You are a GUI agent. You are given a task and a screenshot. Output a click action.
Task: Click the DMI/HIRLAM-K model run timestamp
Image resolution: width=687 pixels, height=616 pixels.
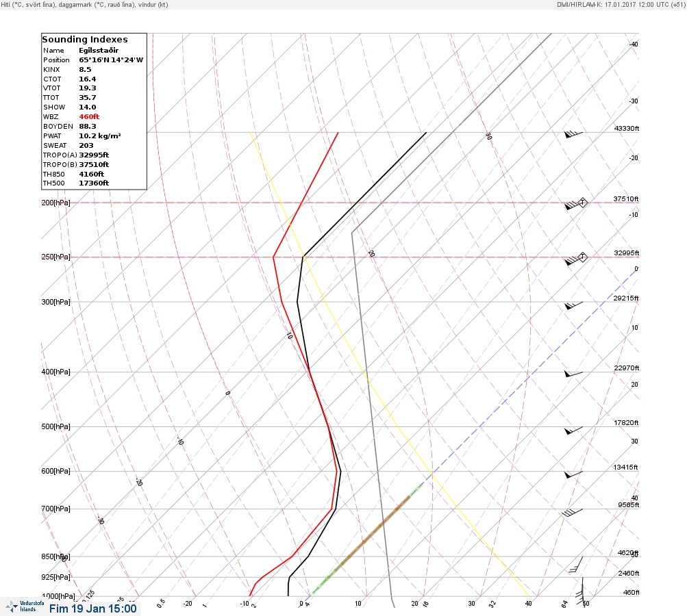[x=621, y=4]
